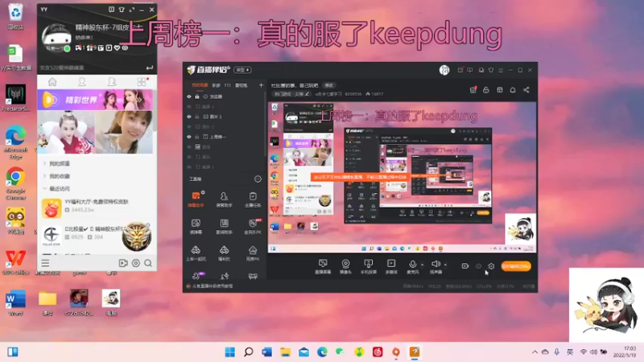Viewport: 644px width, 362px height.
Task: Click the notification bell in the streaming app
Action: [x=513, y=90]
